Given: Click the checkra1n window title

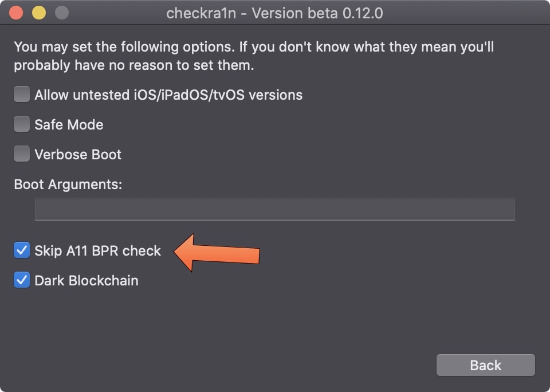Looking at the screenshot, I should click(x=275, y=13).
